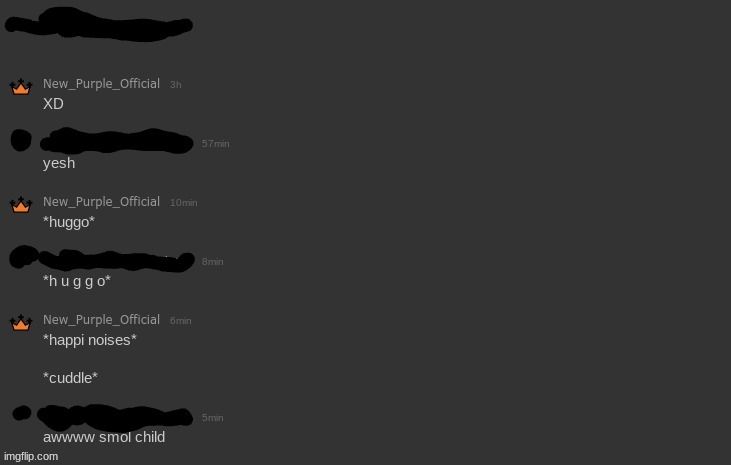Click the *cuddle* message line
This screenshot has width=731, height=465.
tap(70, 378)
